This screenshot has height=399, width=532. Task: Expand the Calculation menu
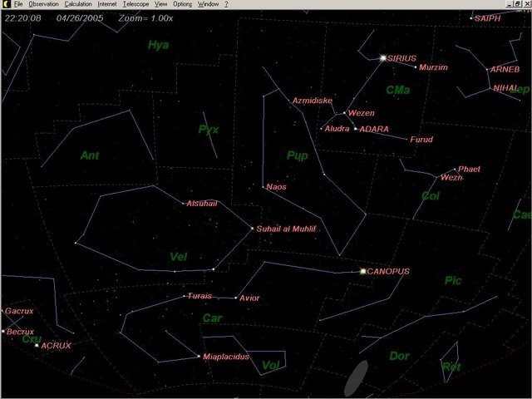[x=78, y=4]
